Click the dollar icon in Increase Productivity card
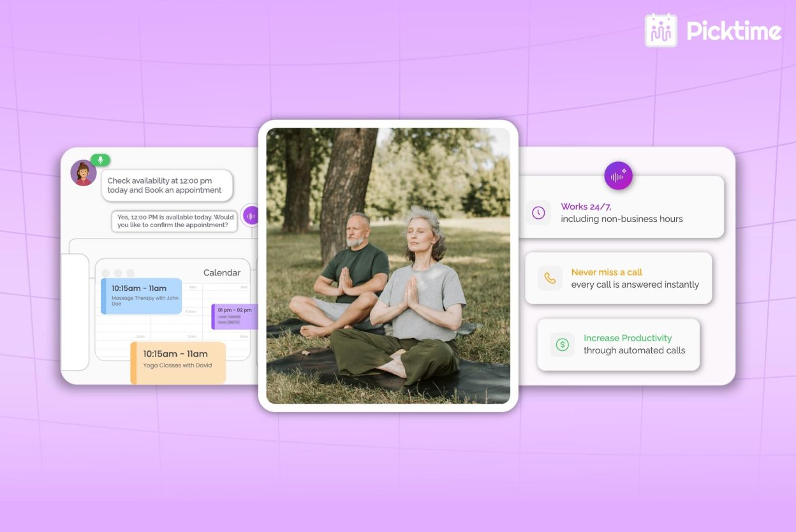 point(562,344)
